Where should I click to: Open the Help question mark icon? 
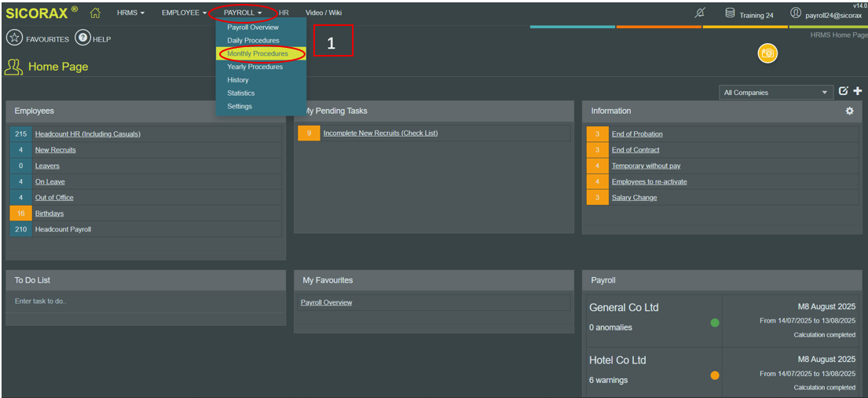pyautogui.click(x=82, y=38)
